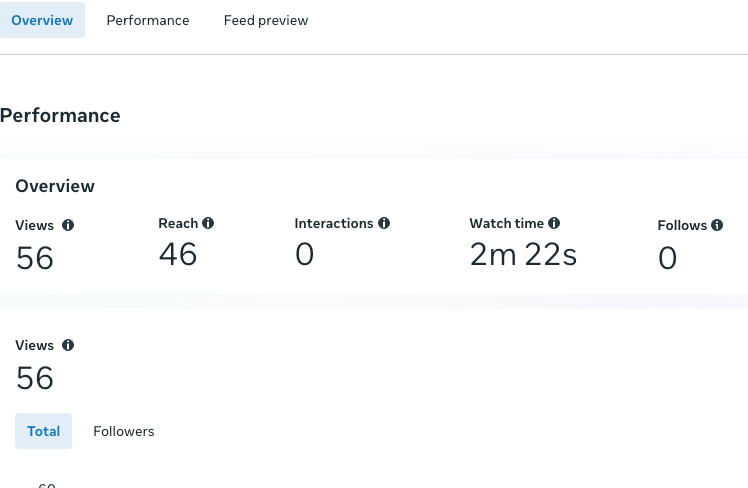Show info tooltip icon for Interactions
This screenshot has height=488, width=748.
[384, 224]
